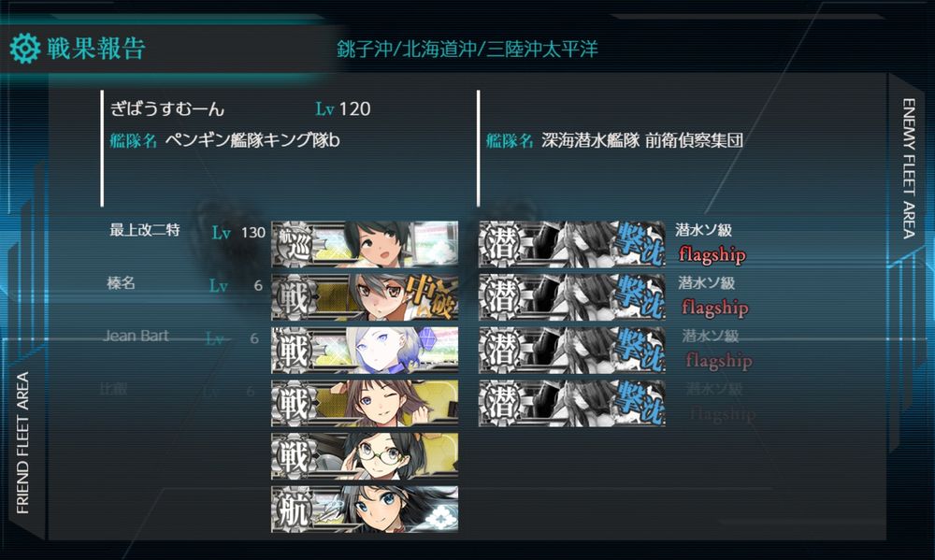Click the 戦 type badge on 榛名's banner
The width and height of the screenshot is (935, 560).
(x=294, y=297)
